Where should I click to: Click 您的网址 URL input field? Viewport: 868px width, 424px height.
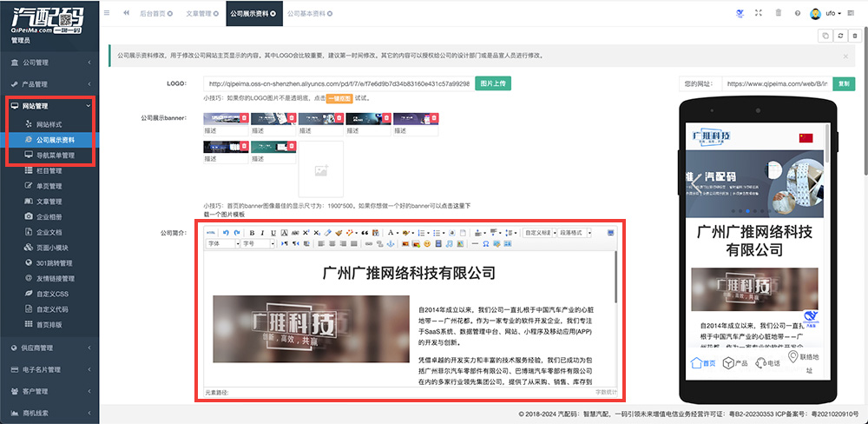coord(775,84)
